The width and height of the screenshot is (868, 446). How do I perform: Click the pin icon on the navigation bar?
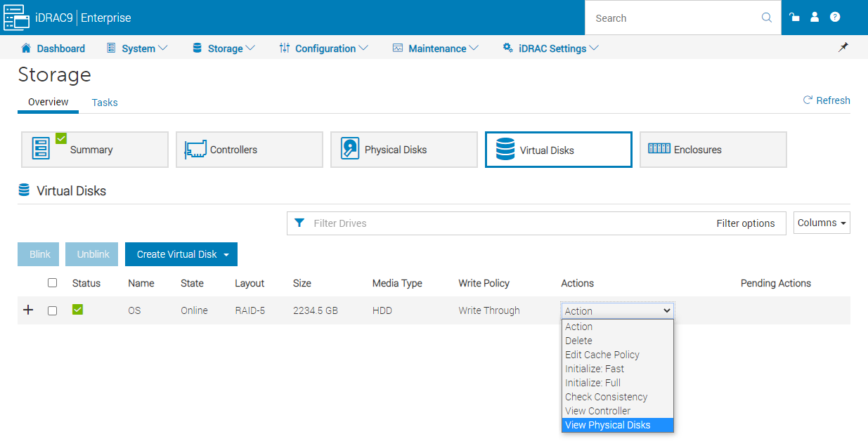coord(843,47)
